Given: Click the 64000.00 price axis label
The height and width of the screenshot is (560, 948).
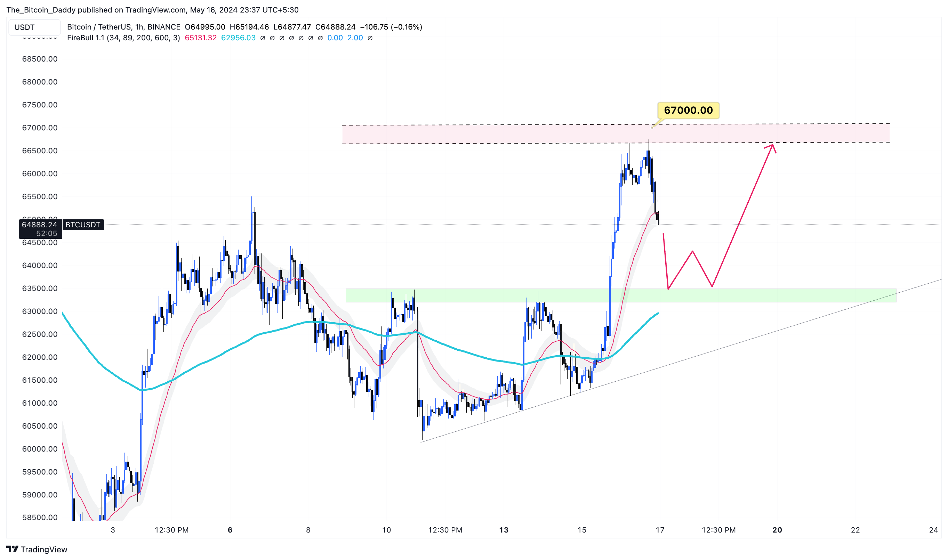Looking at the screenshot, I should (x=40, y=265).
